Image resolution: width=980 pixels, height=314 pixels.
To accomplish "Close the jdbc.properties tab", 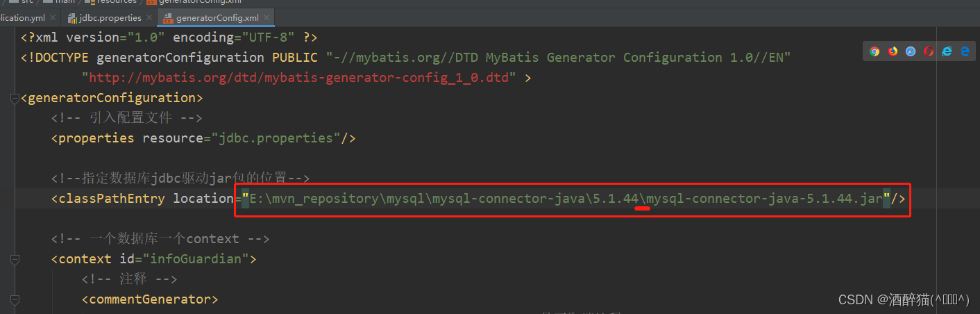I will pos(150,18).
